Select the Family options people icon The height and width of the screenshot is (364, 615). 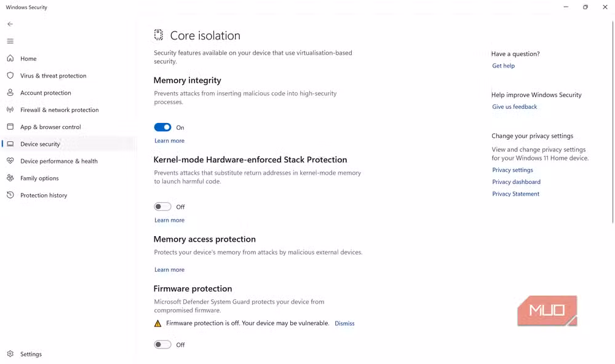pyautogui.click(x=10, y=178)
